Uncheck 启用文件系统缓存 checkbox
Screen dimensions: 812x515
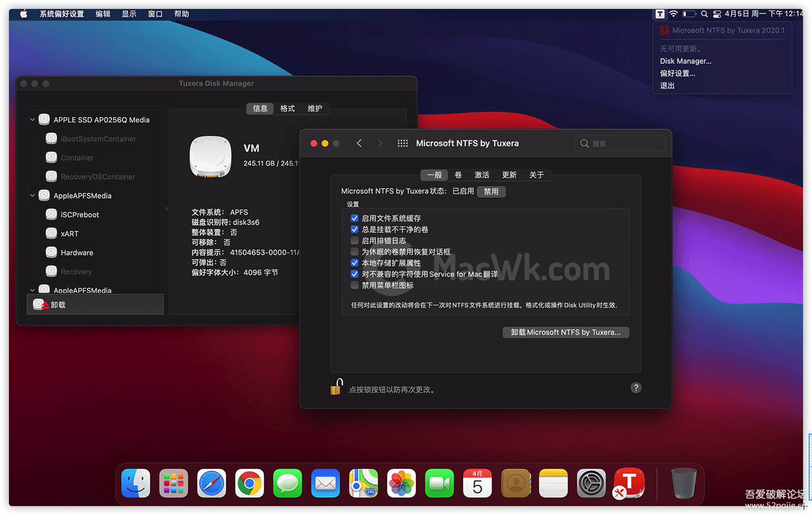point(354,218)
